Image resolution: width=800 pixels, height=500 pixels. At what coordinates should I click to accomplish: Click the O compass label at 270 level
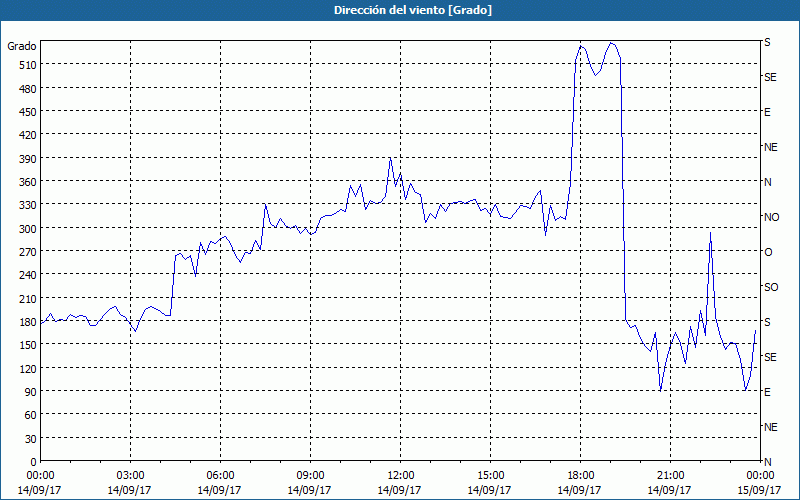767,252
